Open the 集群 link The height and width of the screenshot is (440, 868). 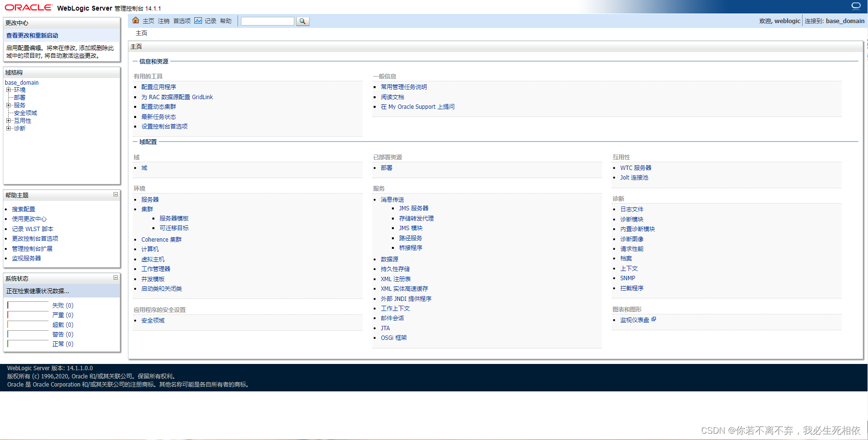coord(147,209)
